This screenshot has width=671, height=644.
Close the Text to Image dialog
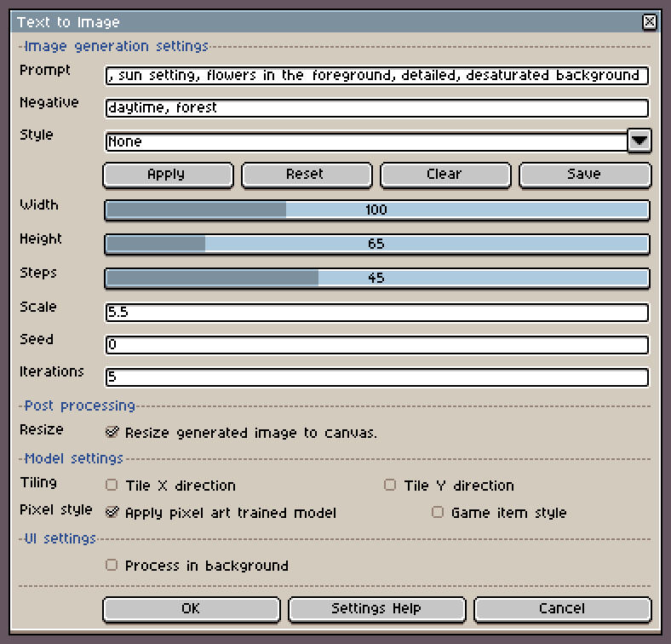point(650,22)
